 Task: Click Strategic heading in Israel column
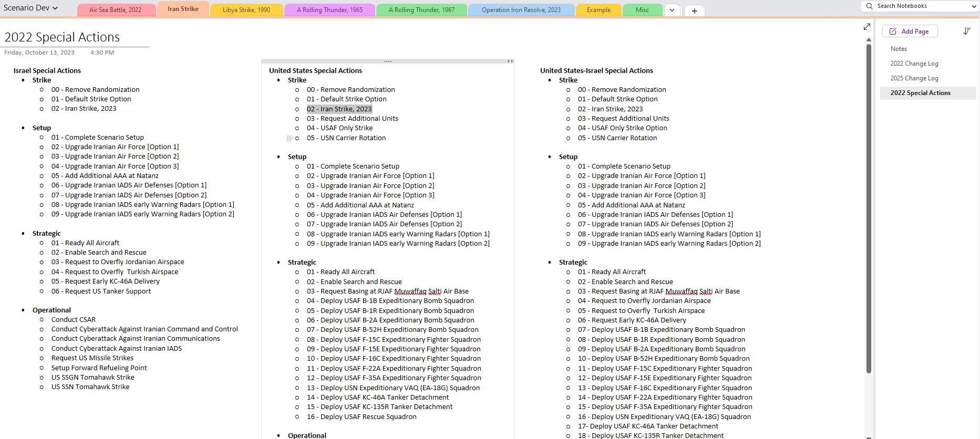[x=47, y=233]
